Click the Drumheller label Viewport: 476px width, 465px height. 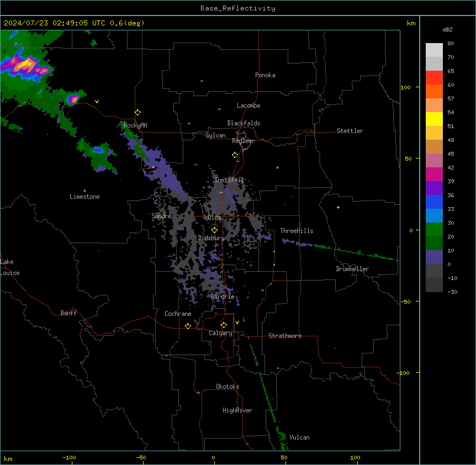352,269
